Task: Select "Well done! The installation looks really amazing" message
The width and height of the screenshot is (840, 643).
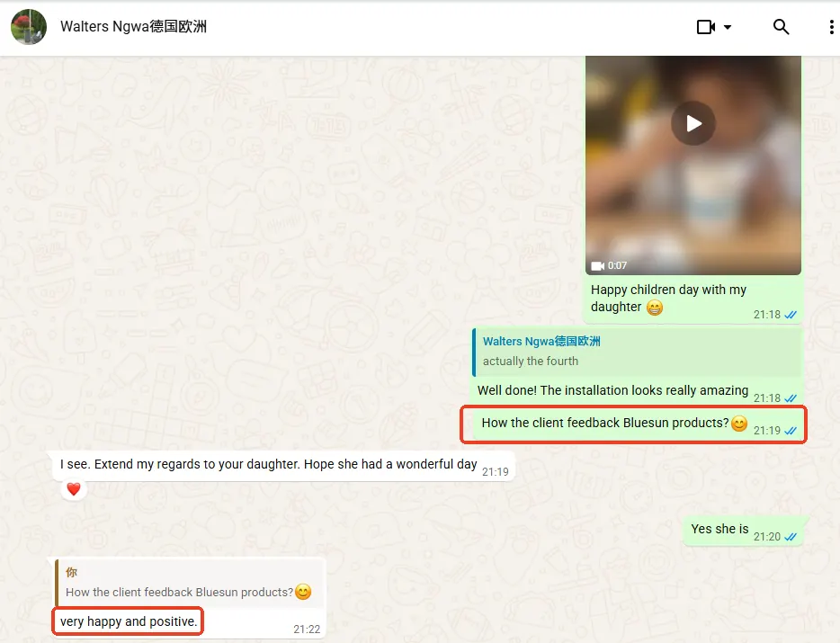Action: pos(612,390)
